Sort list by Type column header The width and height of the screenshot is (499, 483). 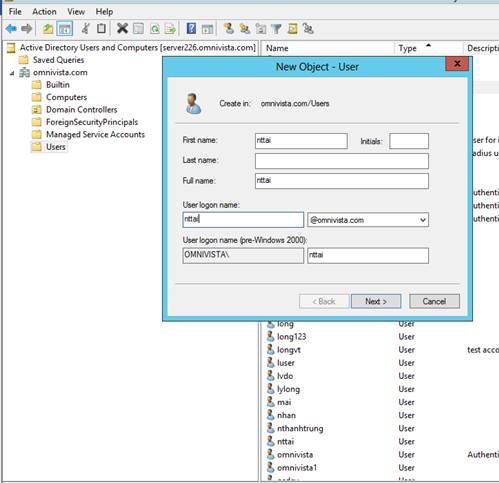coord(429,48)
